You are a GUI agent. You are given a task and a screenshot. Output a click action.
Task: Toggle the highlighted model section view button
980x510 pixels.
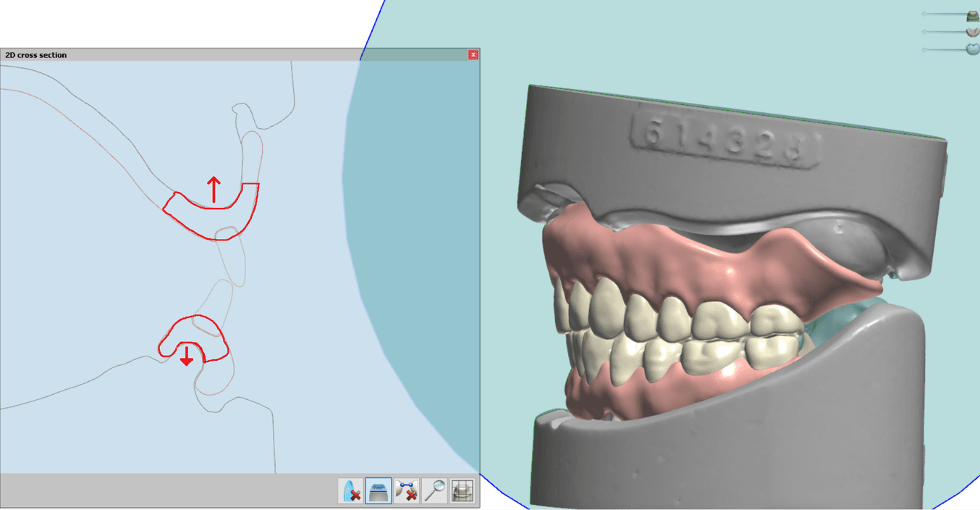click(379, 491)
